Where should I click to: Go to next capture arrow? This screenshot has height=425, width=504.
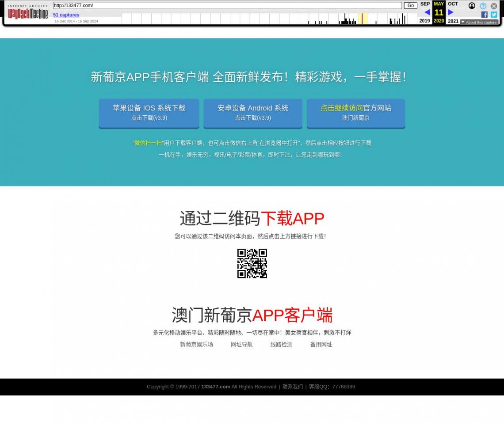pos(451,12)
